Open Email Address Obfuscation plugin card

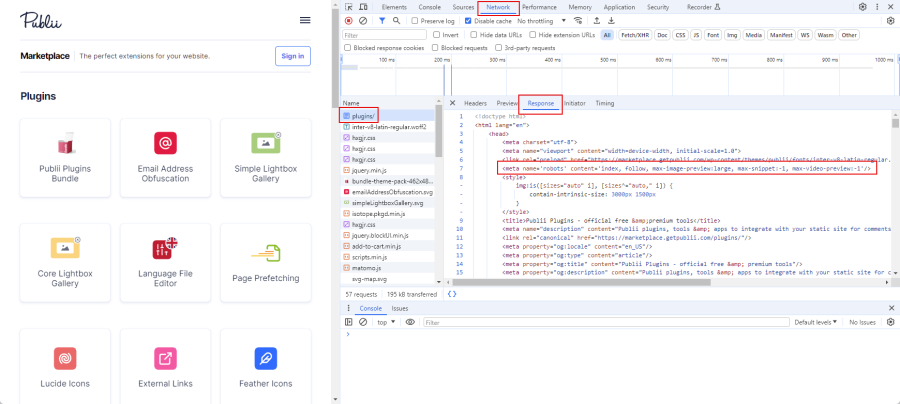click(165, 158)
